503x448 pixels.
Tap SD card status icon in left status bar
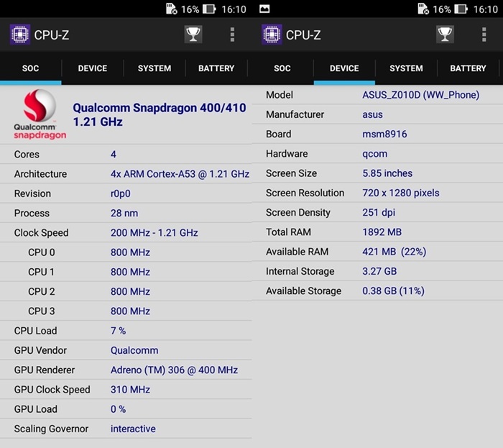(172, 9)
